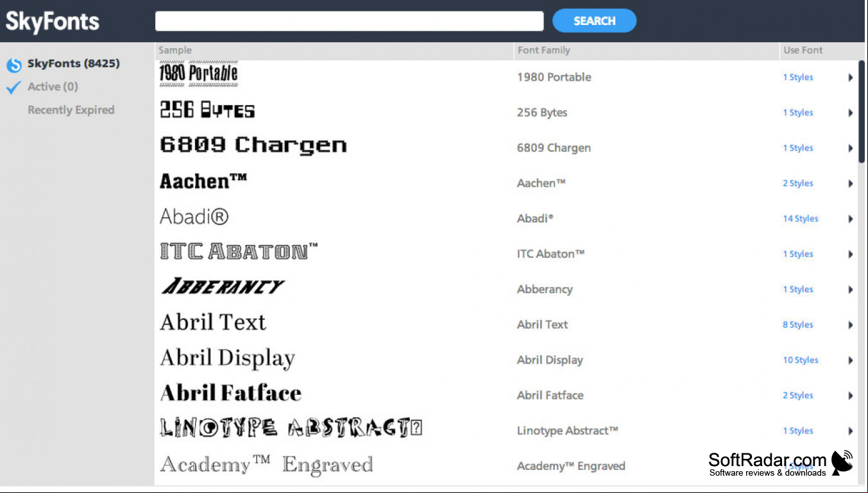Open 1 Styles link for 6809 Chargen
The height and width of the screenshot is (493, 868).
pos(797,147)
